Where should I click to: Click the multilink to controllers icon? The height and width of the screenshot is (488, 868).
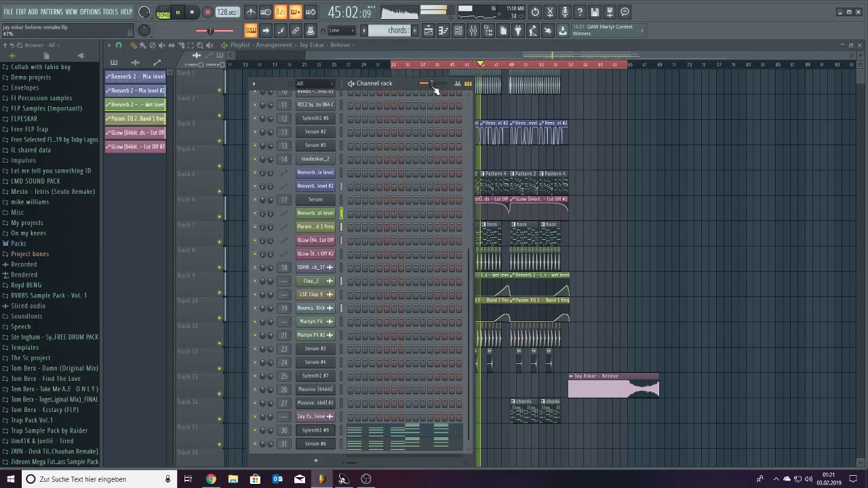(296, 30)
